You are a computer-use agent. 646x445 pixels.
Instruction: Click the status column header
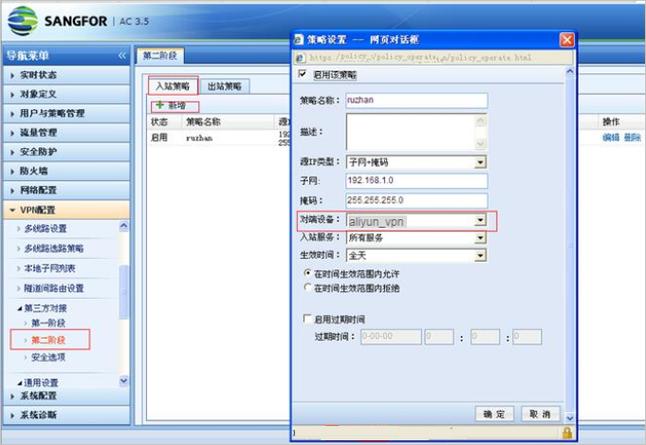click(159, 122)
